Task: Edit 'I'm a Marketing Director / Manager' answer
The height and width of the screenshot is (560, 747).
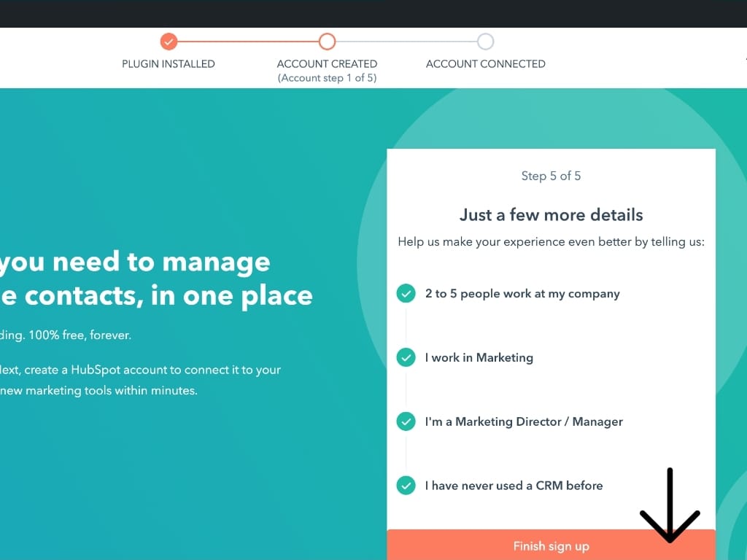Action: point(524,421)
